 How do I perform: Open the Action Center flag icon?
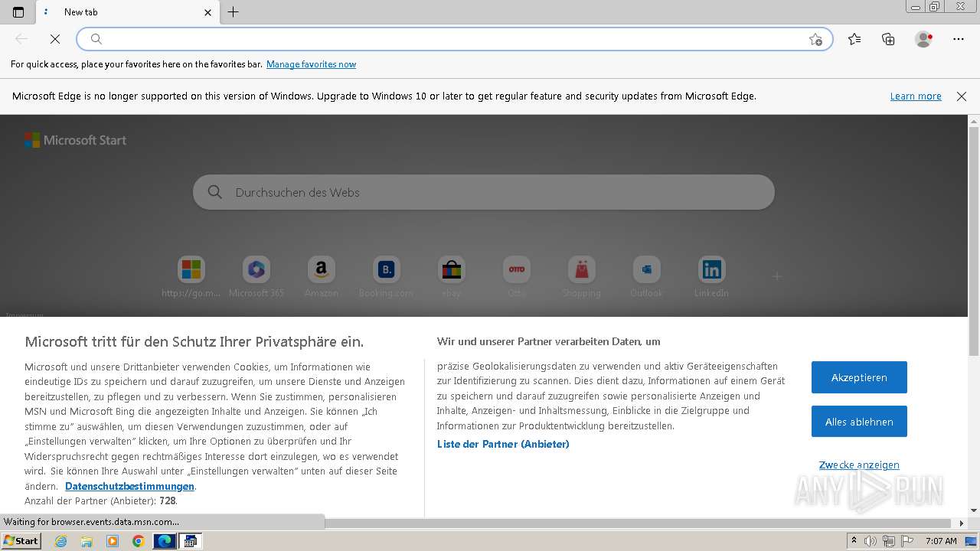click(907, 541)
